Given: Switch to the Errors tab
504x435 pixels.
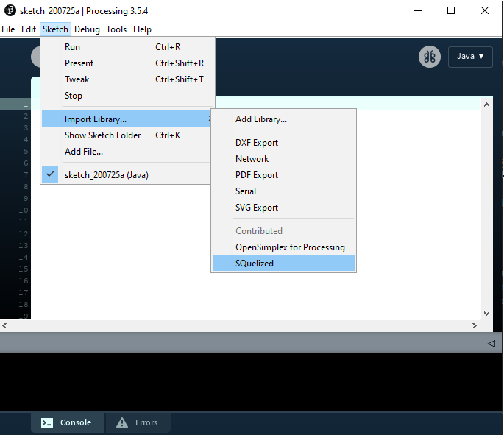Looking at the screenshot, I should [138, 422].
